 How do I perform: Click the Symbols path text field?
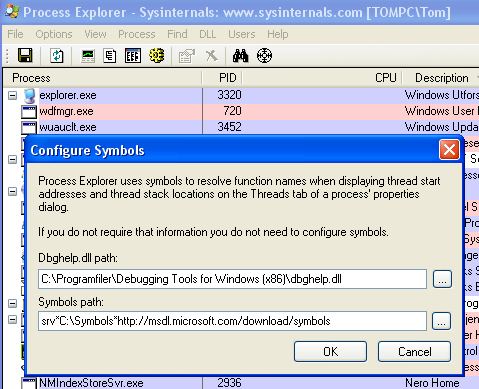[232, 321]
